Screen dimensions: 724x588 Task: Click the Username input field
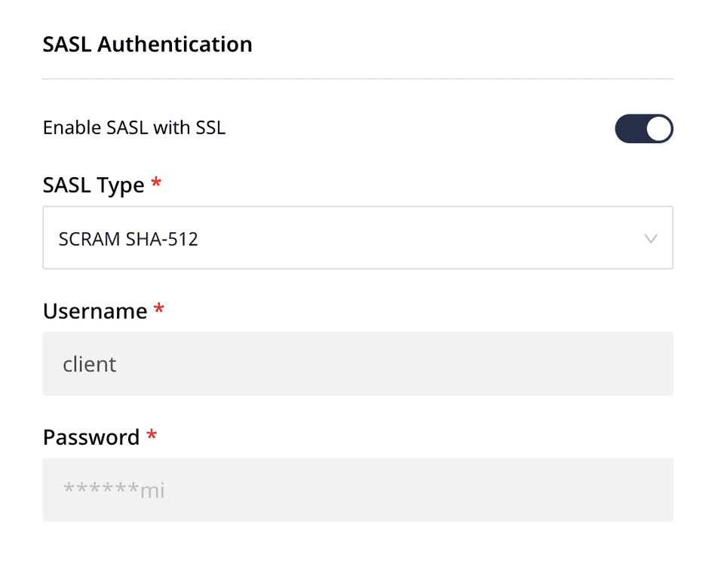click(x=357, y=364)
